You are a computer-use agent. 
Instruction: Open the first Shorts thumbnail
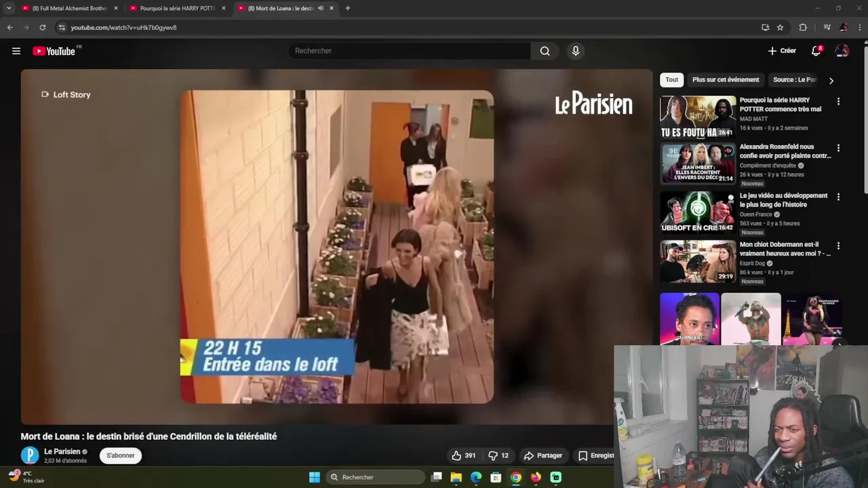(x=690, y=319)
